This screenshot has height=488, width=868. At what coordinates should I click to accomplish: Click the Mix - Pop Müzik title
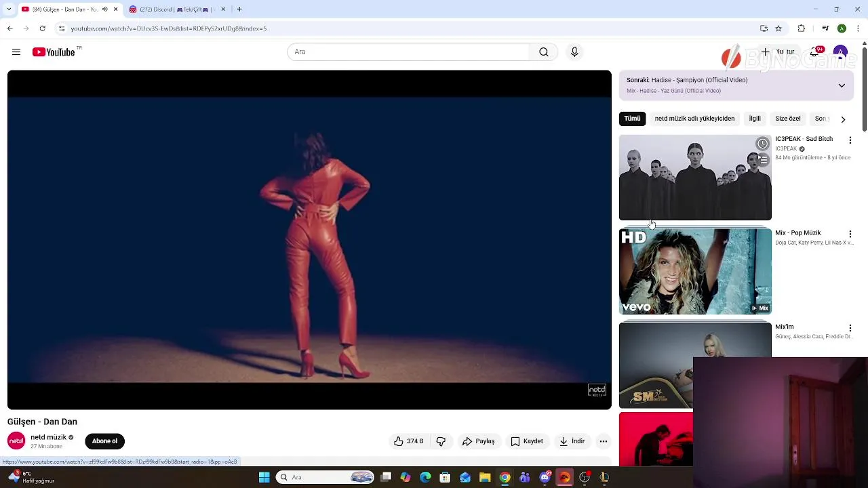point(797,233)
